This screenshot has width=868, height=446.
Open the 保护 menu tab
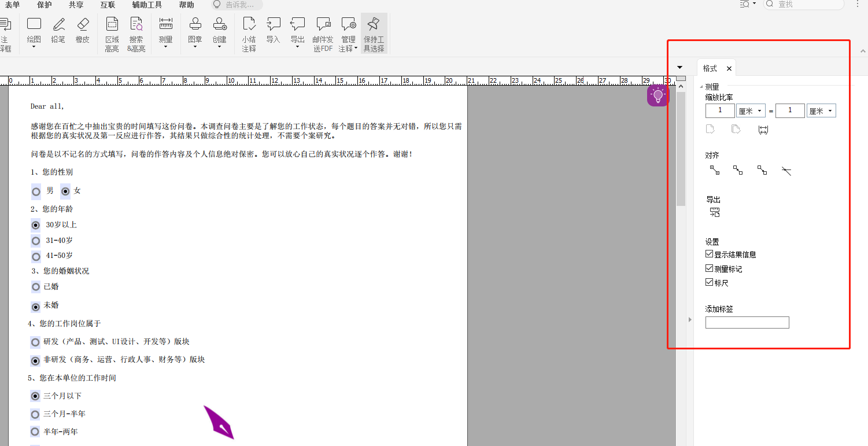tap(44, 5)
